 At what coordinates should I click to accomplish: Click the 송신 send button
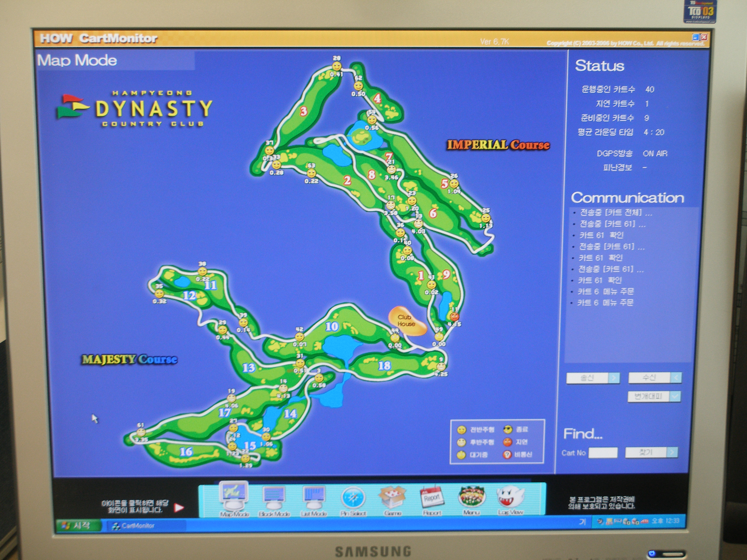coord(593,378)
